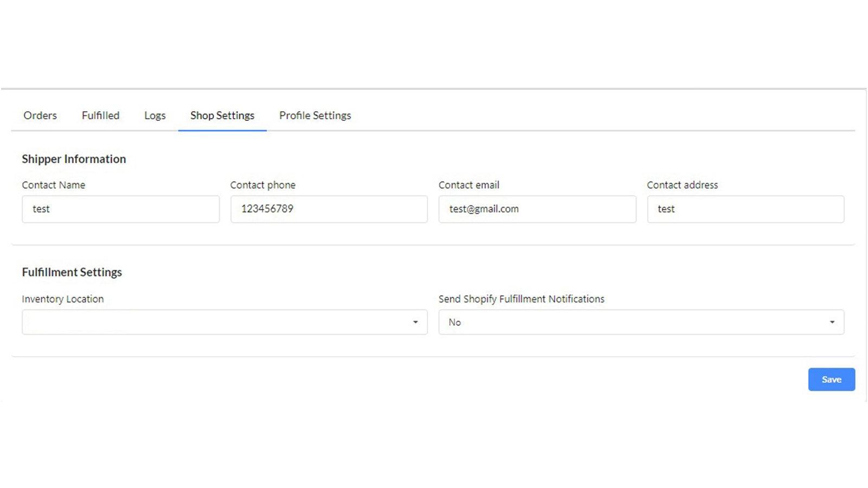Select the Shop Settings tab

coord(222,115)
